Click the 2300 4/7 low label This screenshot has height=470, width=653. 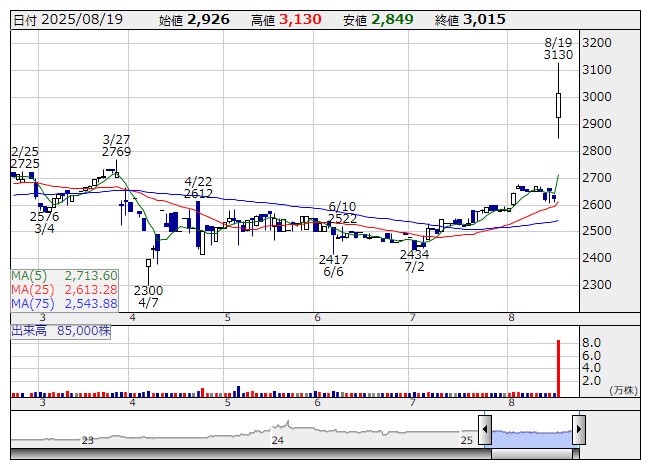148,296
